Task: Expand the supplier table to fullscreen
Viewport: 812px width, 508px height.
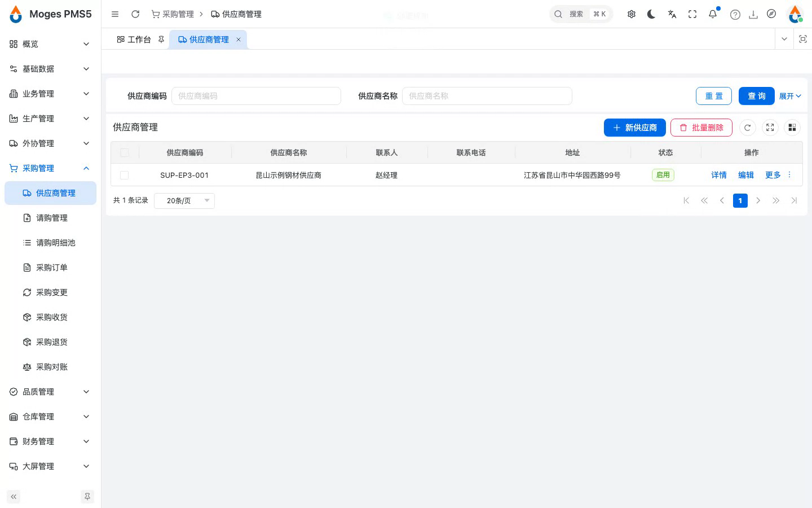Action: (x=770, y=128)
